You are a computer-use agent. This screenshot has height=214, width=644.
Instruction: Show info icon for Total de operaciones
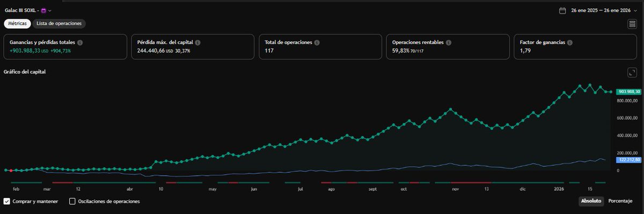317,42
